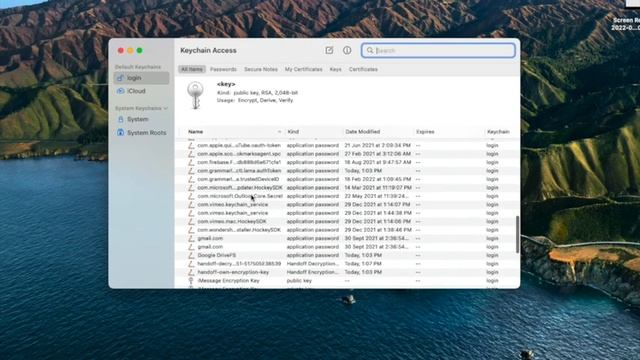Viewport: 640px width, 360px height.
Task: Click the Name column header label
Action: click(x=196, y=132)
